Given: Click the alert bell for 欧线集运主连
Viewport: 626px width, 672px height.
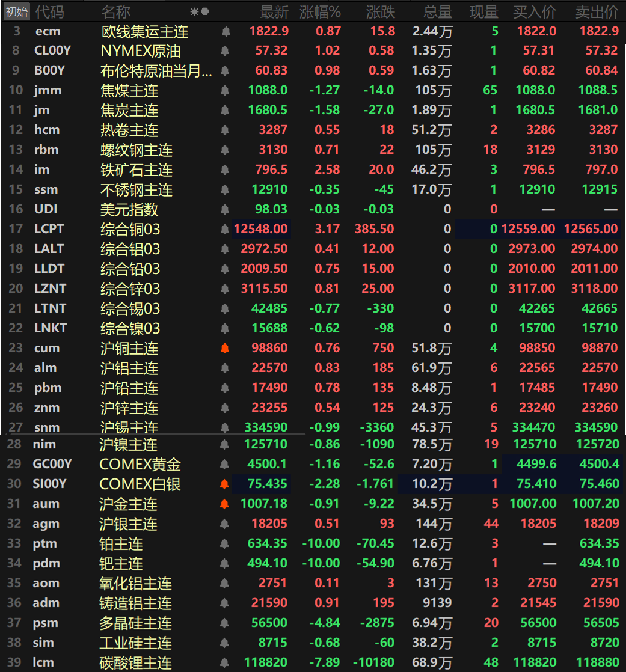Looking at the screenshot, I should click(x=226, y=31).
